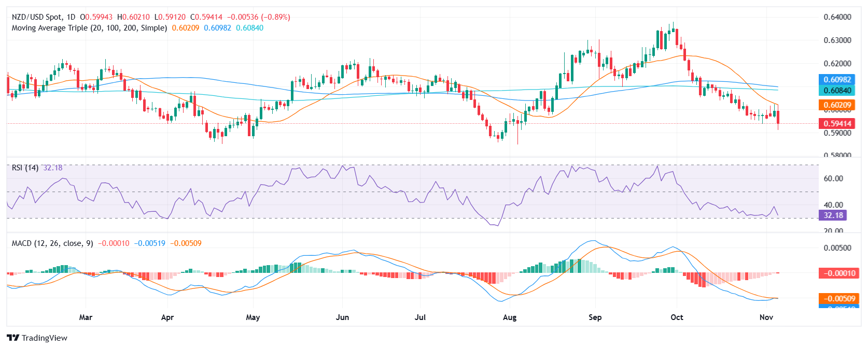The height and width of the screenshot is (349, 868).
Task: Click the orange -0.00509 MACD signal tag
Action: 837,299
